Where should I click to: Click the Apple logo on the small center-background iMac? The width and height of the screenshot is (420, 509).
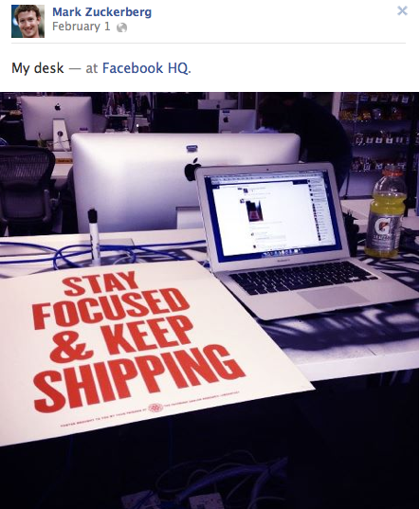pos(227,119)
